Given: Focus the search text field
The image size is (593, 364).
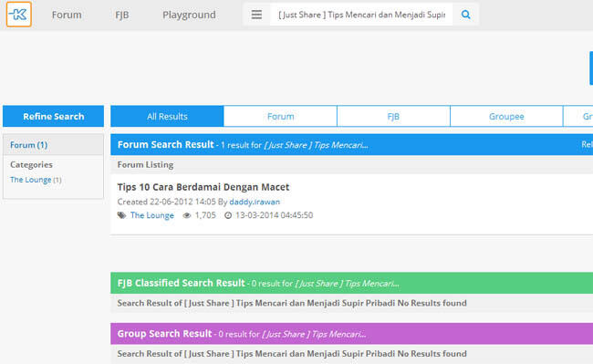Looking at the screenshot, I should pos(361,15).
